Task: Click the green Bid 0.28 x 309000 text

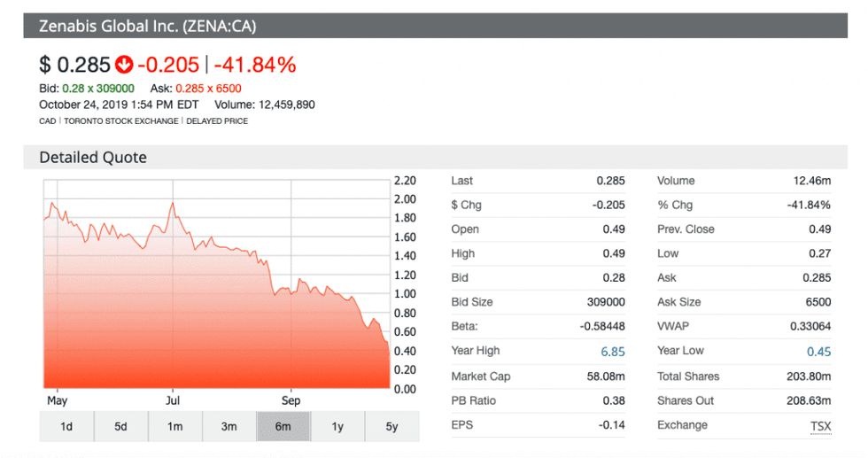Action: pos(98,89)
